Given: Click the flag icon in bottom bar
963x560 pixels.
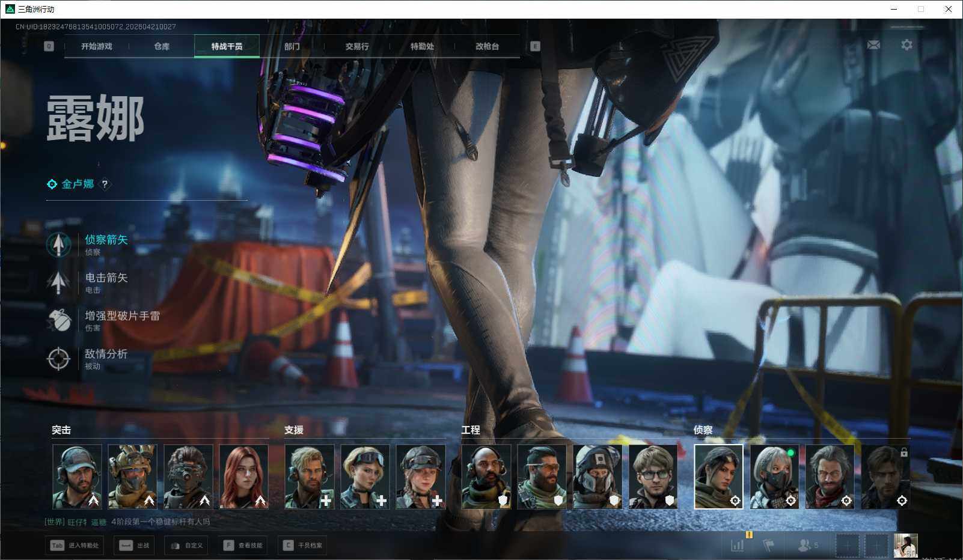Looking at the screenshot, I should (x=768, y=545).
